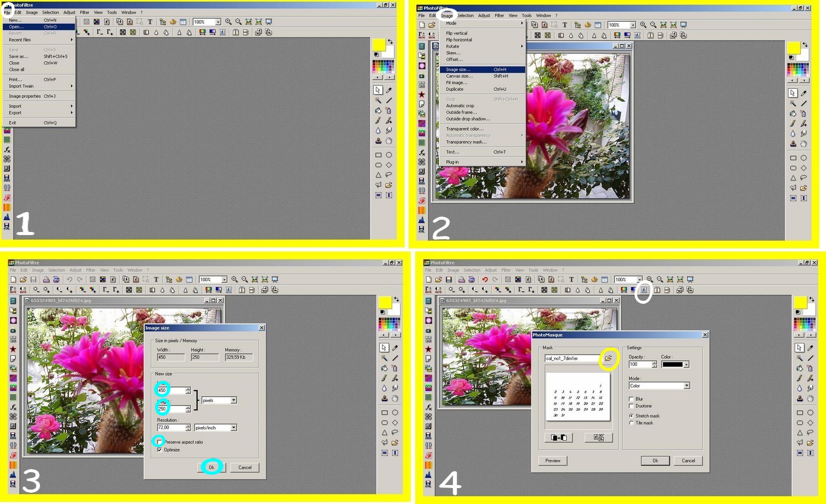Select the Text 'T' tool in panel 3 toolbar
This screenshot has width=826, height=504.
click(x=156, y=280)
